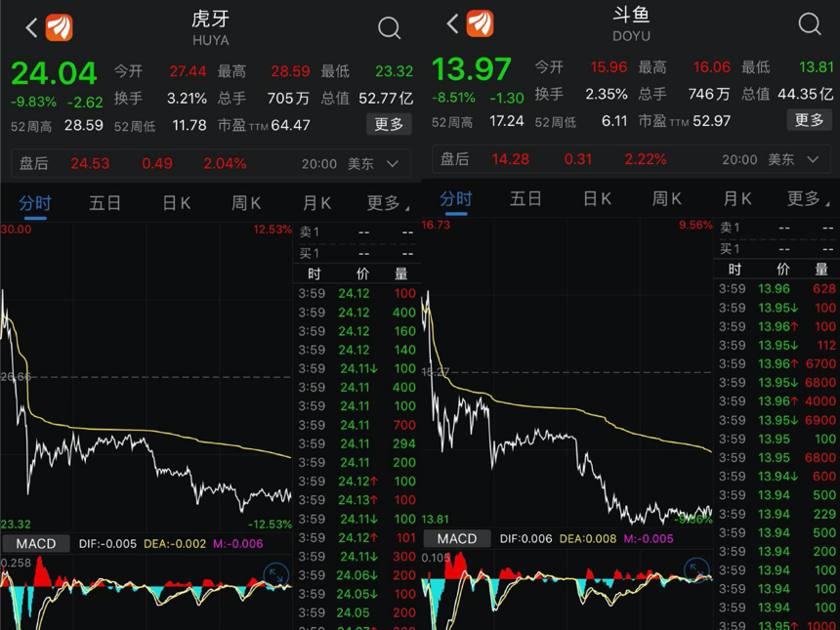
Task: Click the 卖1 row in DOYU order book
Action: [777, 228]
